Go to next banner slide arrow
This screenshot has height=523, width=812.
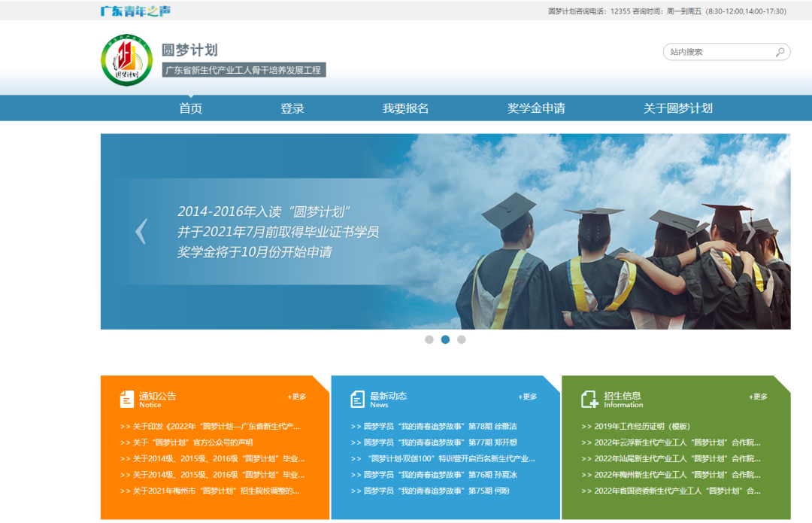pyautogui.click(x=750, y=231)
